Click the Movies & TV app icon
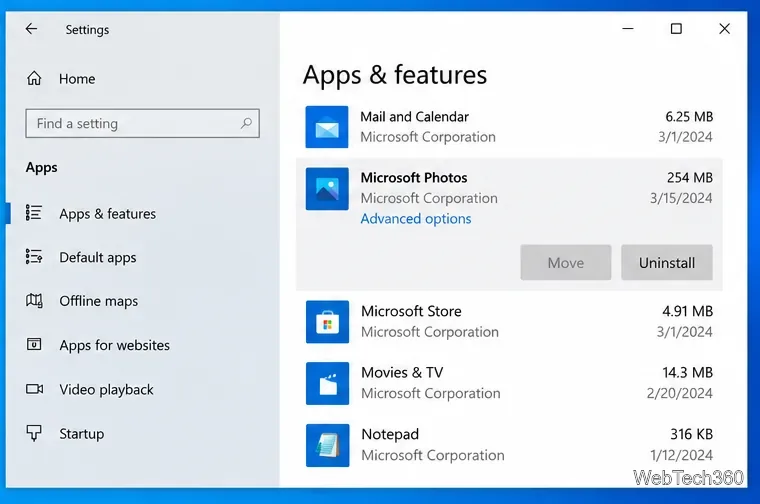The height and width of the screenshot is (504, 760). pyautogui.click(x=327, y=383)
